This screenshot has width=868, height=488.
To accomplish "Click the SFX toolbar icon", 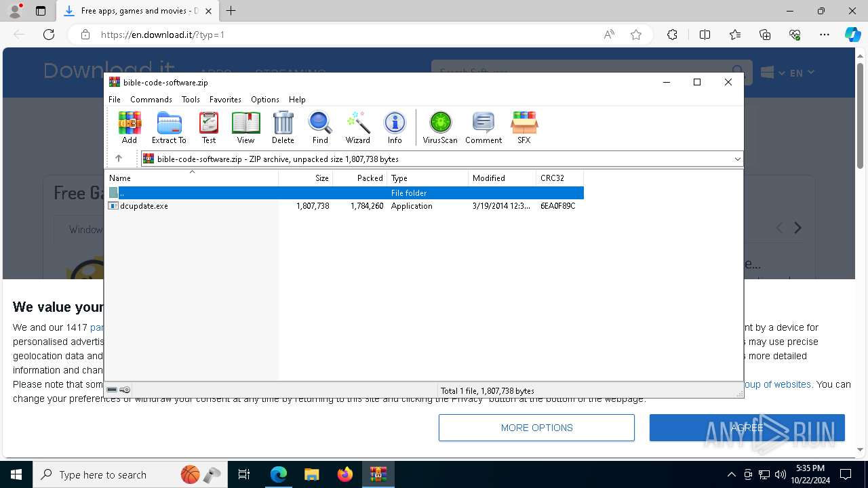I will click(524, 127).
